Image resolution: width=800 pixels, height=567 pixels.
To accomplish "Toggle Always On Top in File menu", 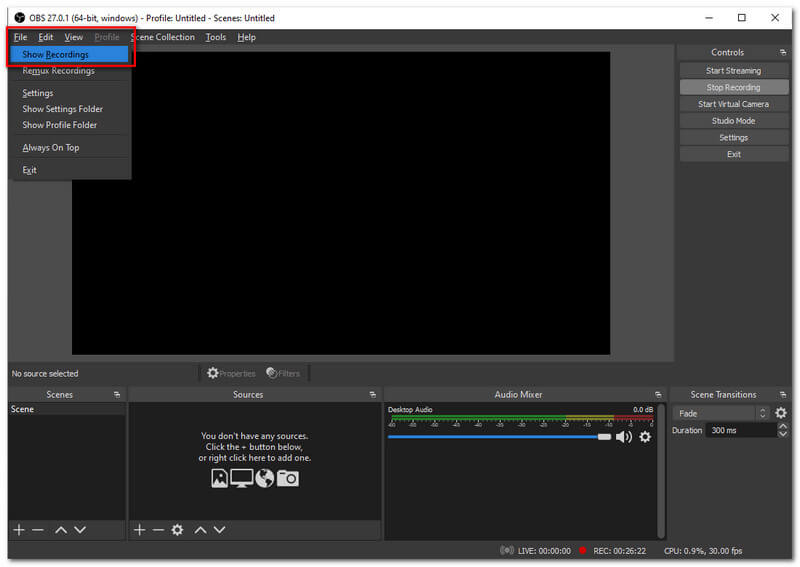I will 51,147.
